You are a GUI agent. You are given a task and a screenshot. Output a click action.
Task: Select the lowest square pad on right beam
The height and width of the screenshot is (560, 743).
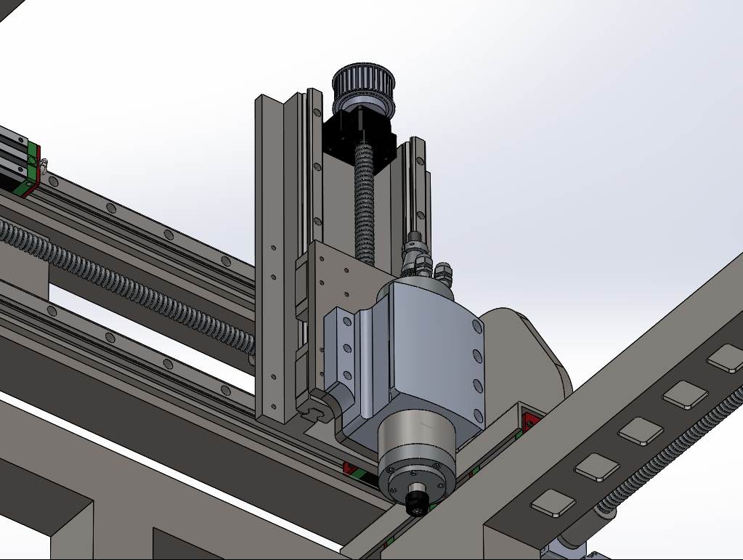click(553, 502)
